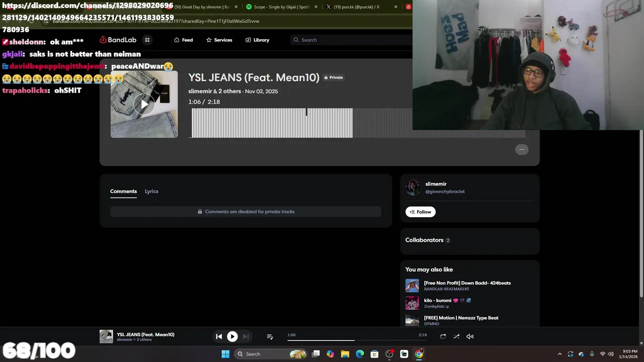
Task: Toggle shuffle in the player bar
Action: point(456,336)
